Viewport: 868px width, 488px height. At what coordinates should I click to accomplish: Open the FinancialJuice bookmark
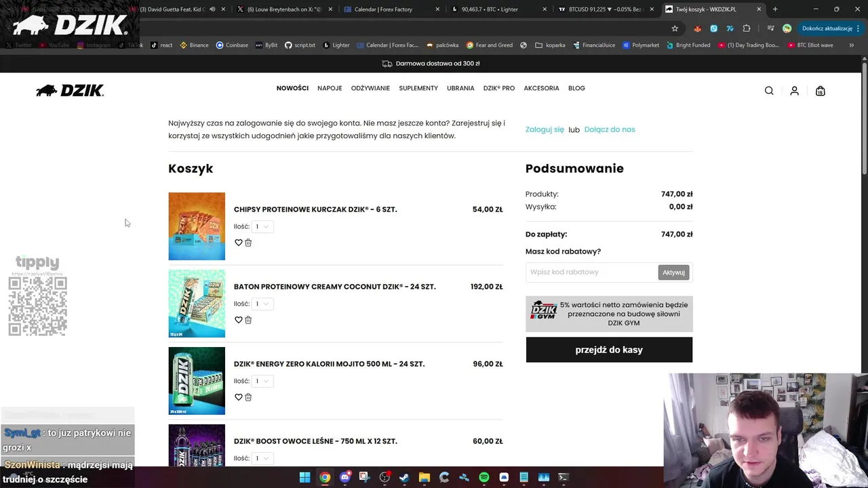coord(594,45)
